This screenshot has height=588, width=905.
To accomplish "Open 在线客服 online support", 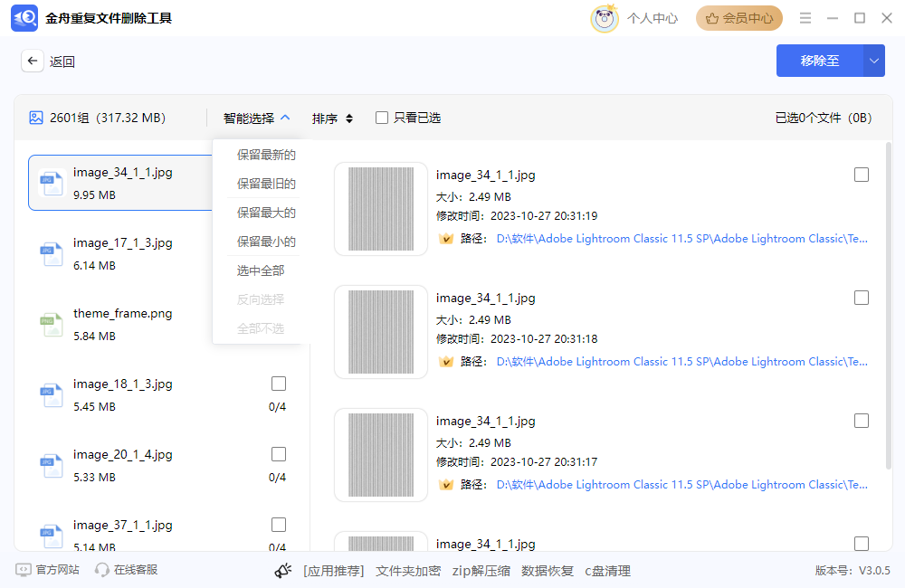I will (x=136, y=570).
